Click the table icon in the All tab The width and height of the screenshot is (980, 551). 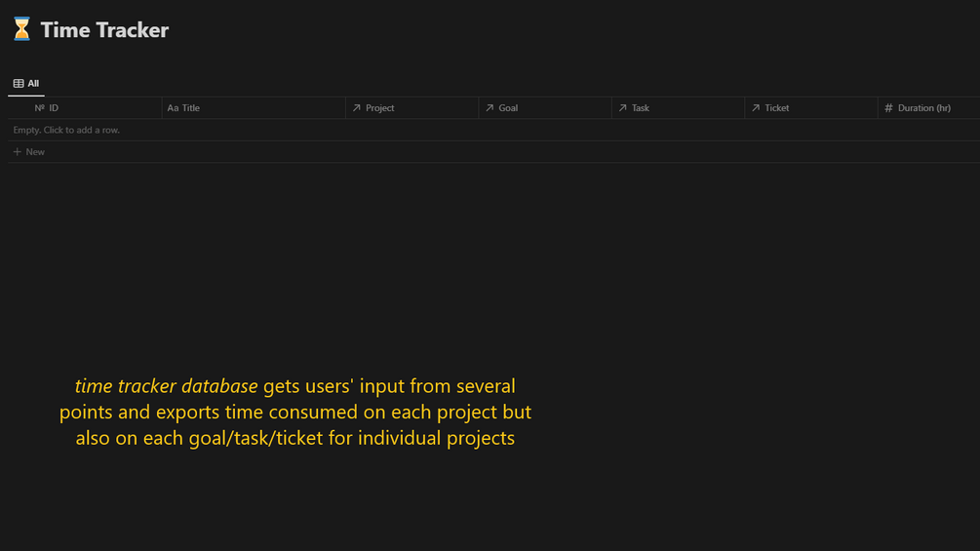tap(19, 84)
